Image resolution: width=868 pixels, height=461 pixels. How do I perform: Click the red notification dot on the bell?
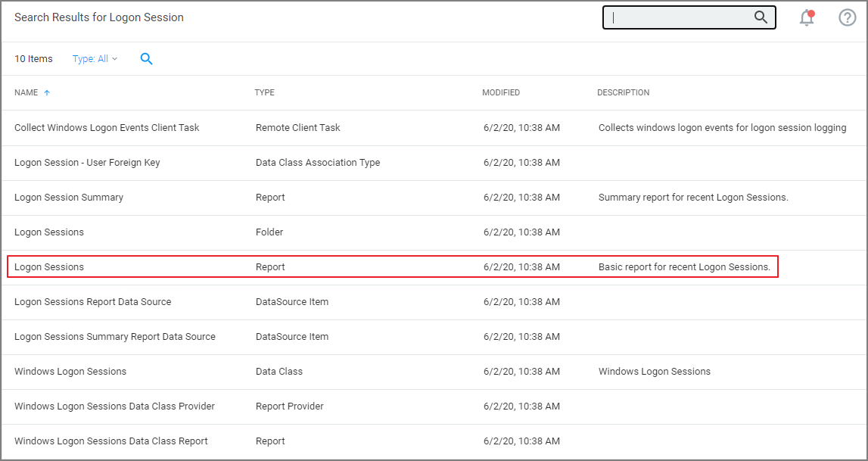click(813, 12)
